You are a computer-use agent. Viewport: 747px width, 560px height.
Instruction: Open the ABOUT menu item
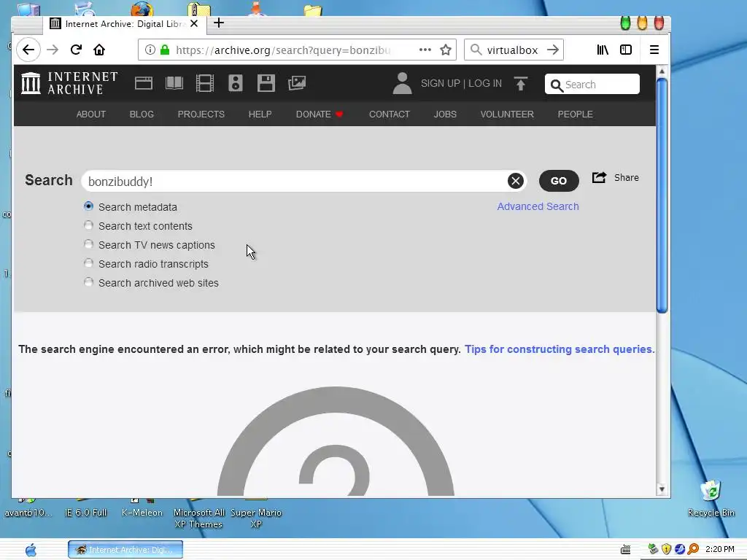coord(91,114)
